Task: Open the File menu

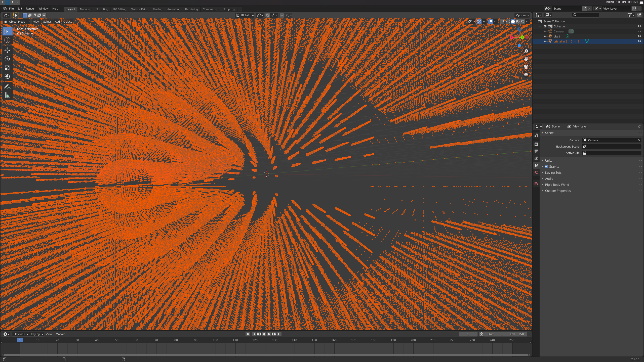Action: [11, 9]
